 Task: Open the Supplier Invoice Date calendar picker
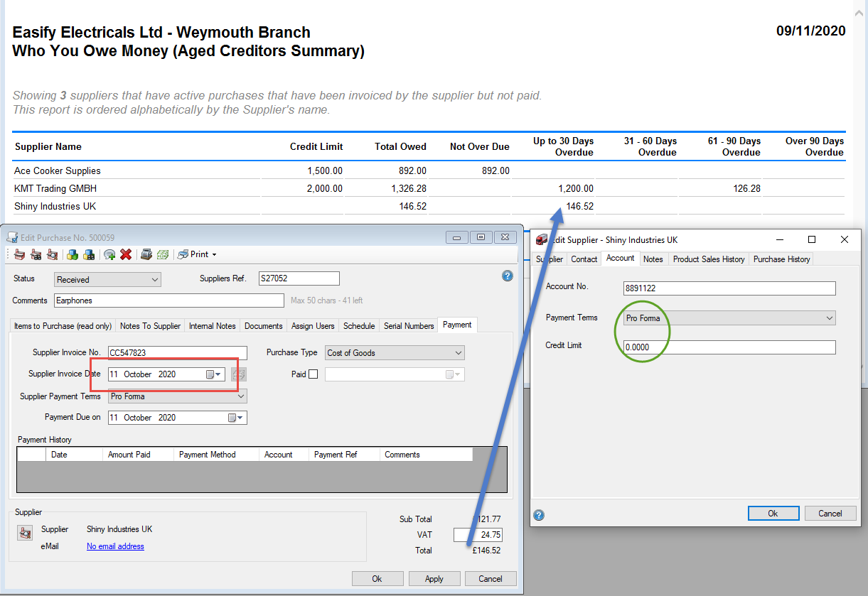coord(214,374)
